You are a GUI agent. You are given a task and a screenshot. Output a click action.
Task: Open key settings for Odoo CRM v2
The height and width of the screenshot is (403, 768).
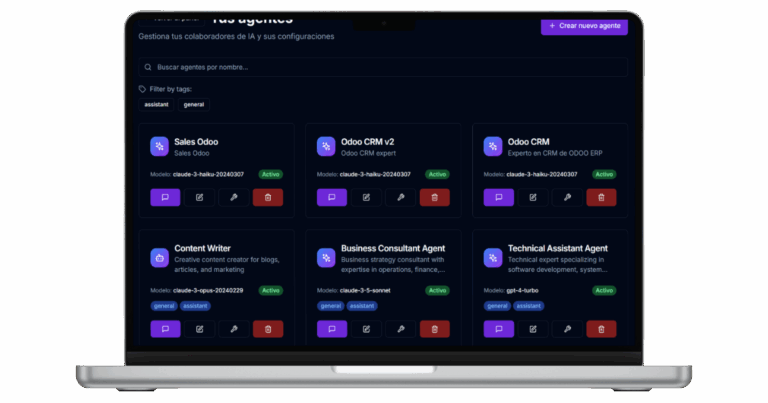400,197
